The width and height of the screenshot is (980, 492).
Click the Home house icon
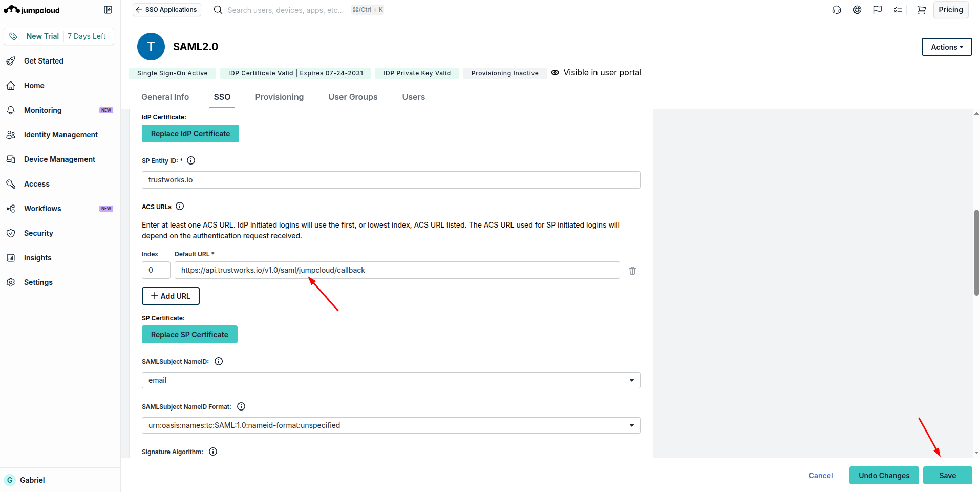coord(11,86)
